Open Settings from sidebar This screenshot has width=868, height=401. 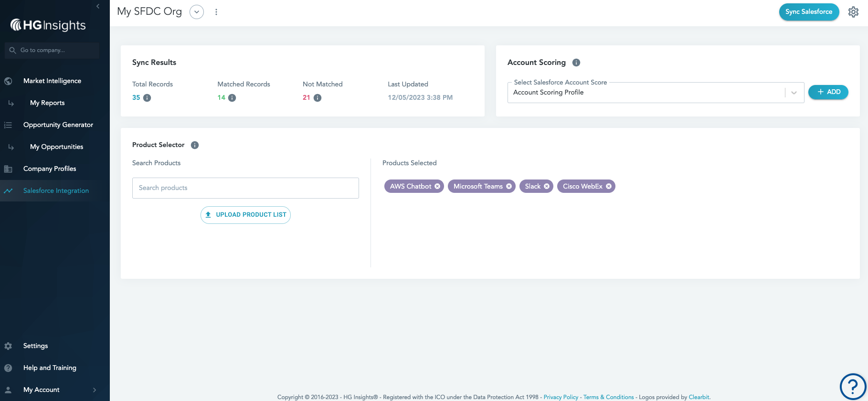pos(35,346)
